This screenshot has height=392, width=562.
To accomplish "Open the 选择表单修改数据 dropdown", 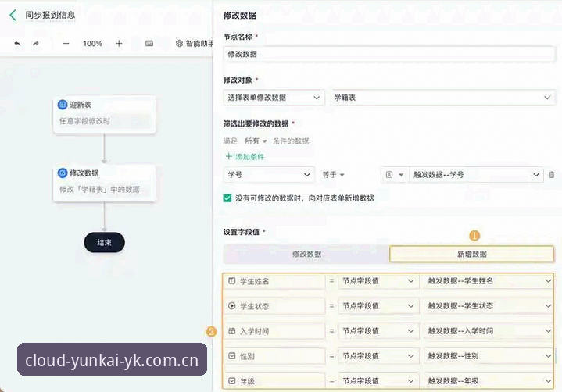I will click(x=274, y=98).
